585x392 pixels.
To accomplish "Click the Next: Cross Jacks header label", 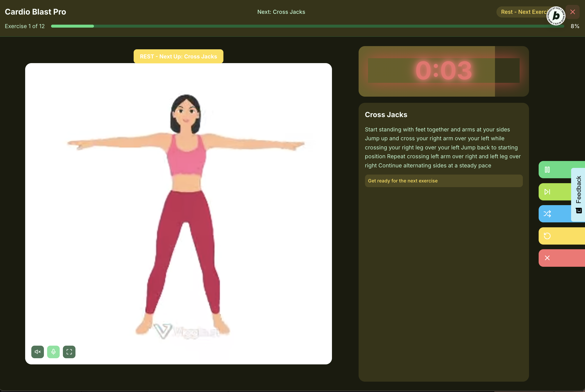I will pos(281,12).
